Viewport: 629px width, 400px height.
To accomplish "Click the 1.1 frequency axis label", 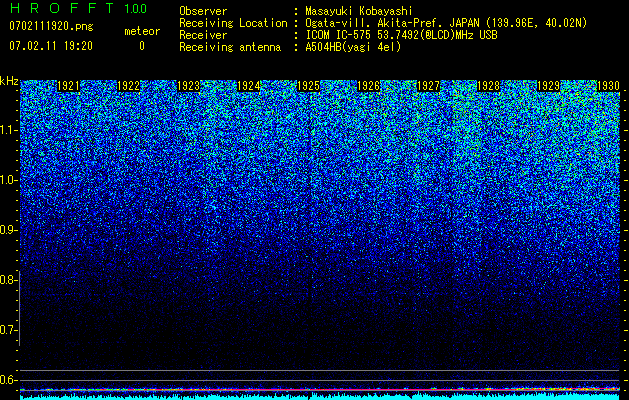I will pyautogui.click(x=9, y=130).
